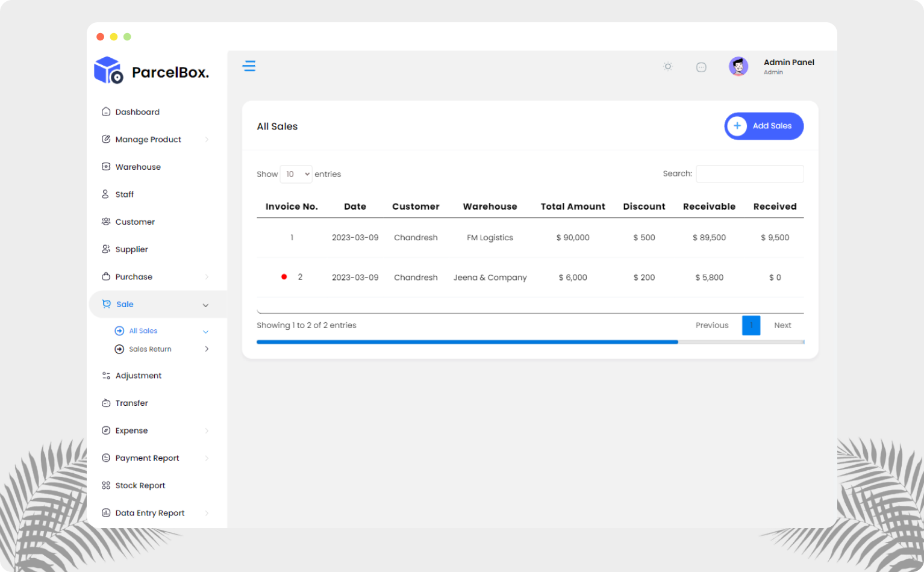Select the Adjustment icon in the sidebar

tap(106, 375)
